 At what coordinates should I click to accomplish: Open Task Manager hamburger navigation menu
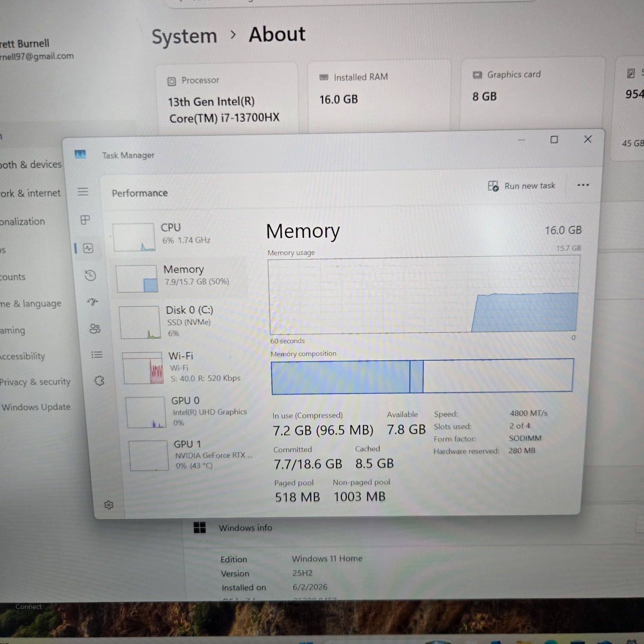pyautogui.click(x=83, y=191)
